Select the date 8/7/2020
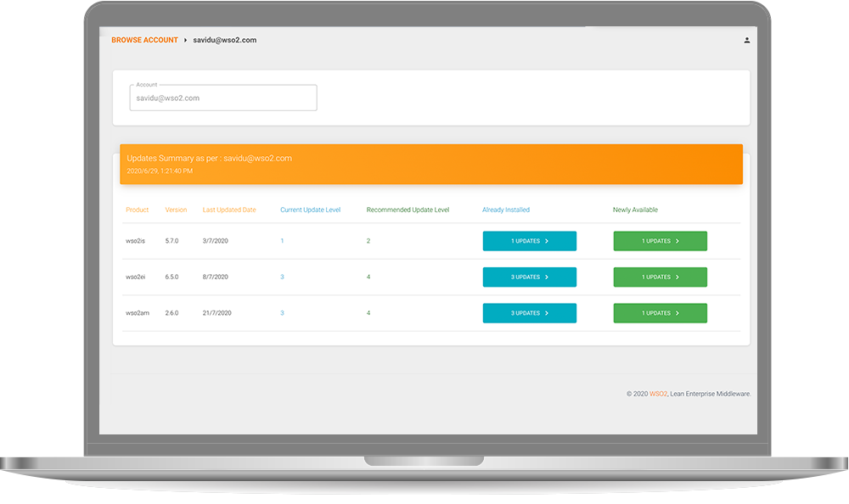849x504 pixels. [x=216, y=277]
